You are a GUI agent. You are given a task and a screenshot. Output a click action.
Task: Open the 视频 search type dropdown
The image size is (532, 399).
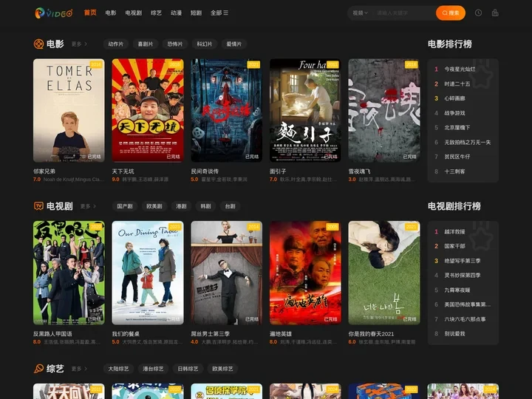360,13
